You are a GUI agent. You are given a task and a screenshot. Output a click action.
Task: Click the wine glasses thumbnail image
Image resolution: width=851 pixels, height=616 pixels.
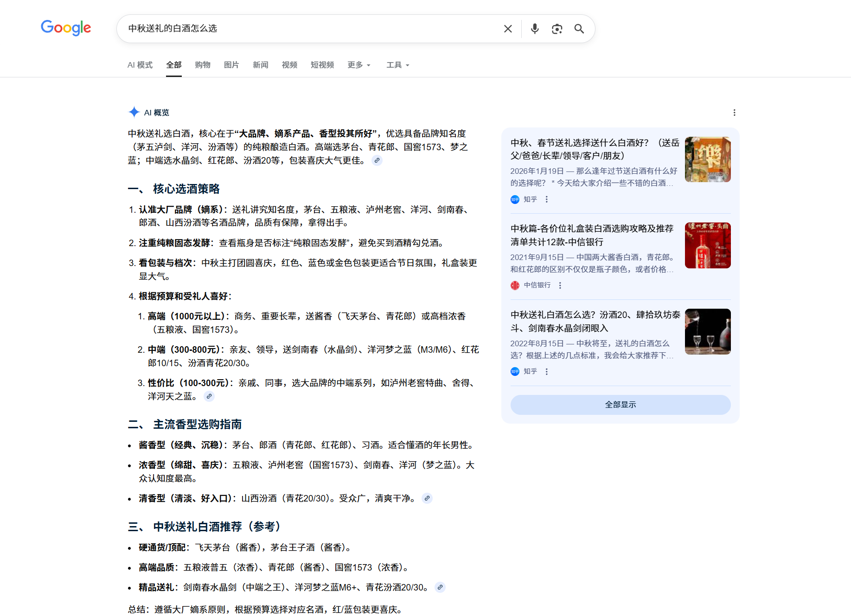pyautogui.click(x=708, y=331)
